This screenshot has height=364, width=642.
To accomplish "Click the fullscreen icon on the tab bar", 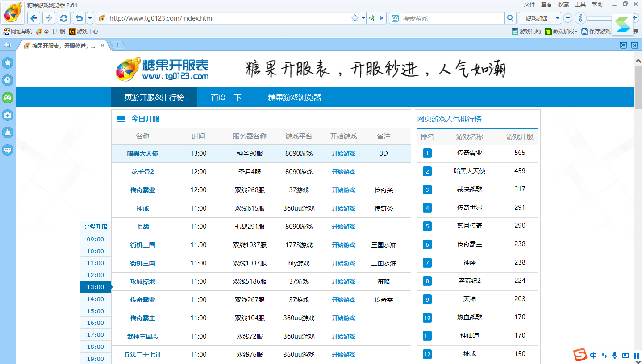I will [x=624, y=45].
